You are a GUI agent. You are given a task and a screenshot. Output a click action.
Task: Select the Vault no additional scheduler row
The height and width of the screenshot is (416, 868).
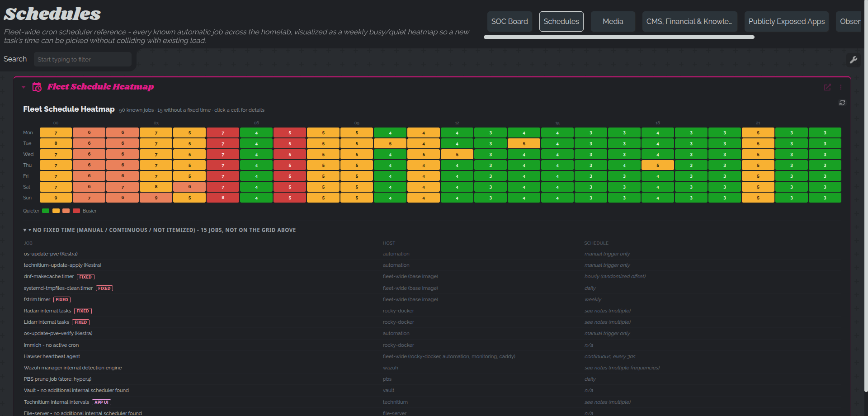click(x=432, y=390)
